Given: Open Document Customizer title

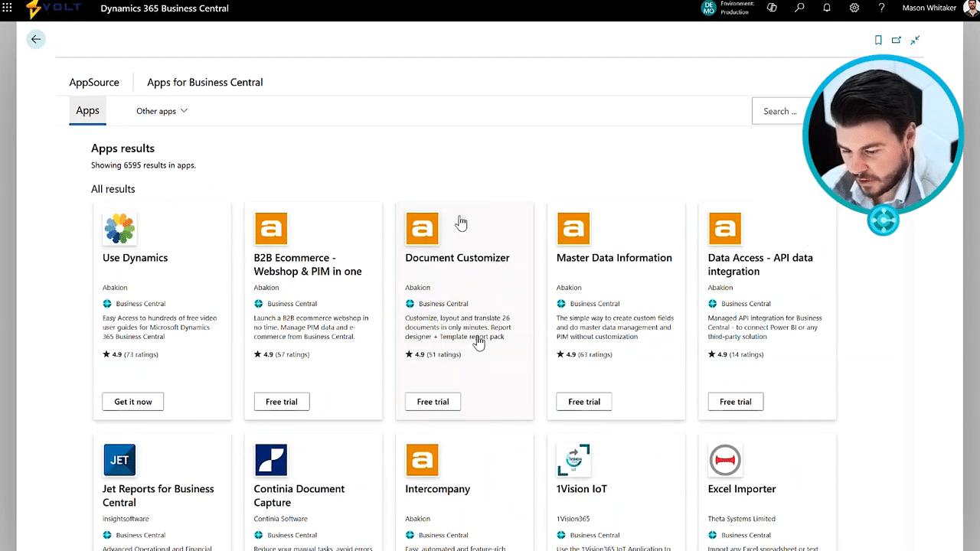Looking at the screenshot, I should pyautogui.click(x=457, y=258).
